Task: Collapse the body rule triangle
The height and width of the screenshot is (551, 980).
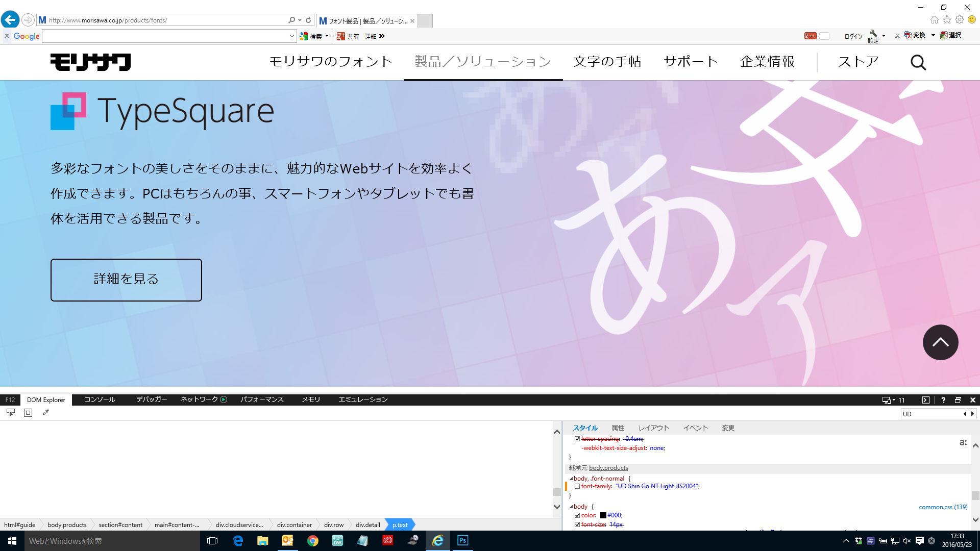Action: point(571,507)
